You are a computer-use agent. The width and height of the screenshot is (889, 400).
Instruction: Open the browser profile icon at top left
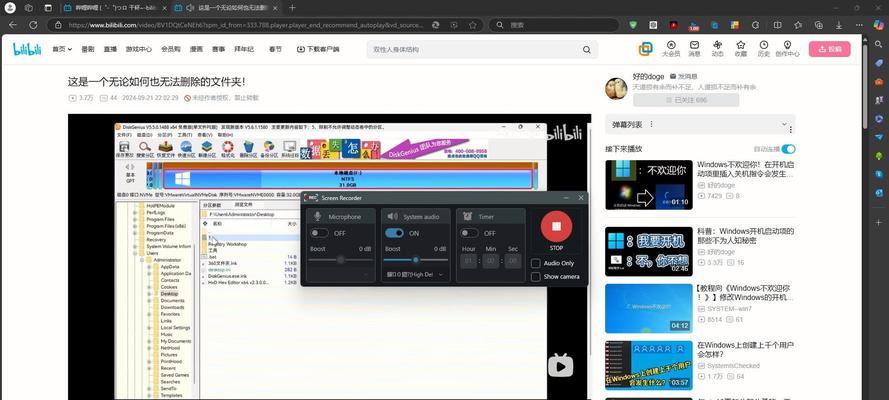coord(10,7)
